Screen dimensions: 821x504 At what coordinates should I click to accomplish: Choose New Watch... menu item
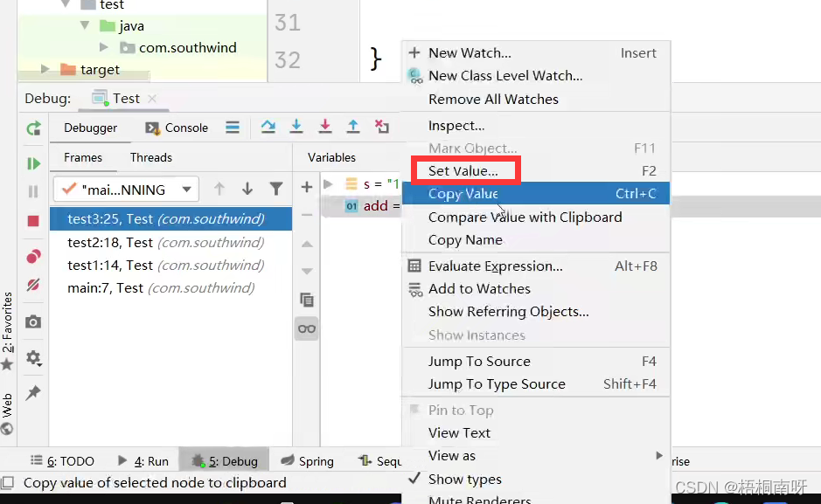(x=536, y=52)
